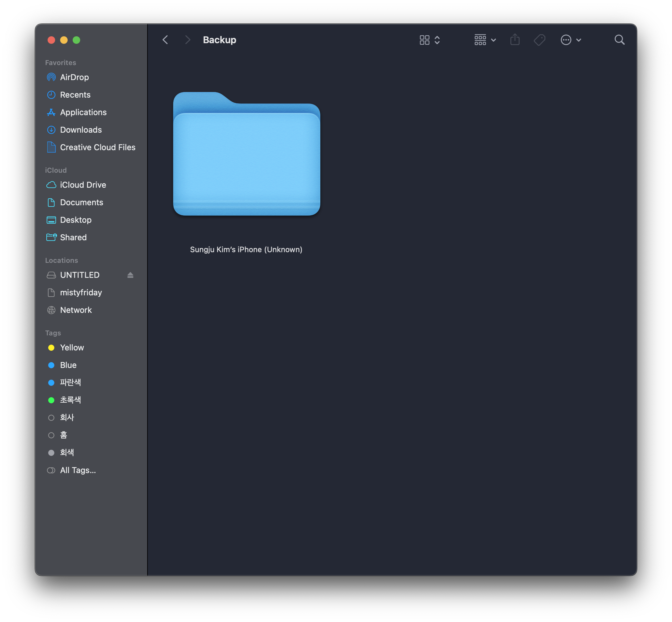Click the search magnifying glass icon

click(x=619, y=40)
